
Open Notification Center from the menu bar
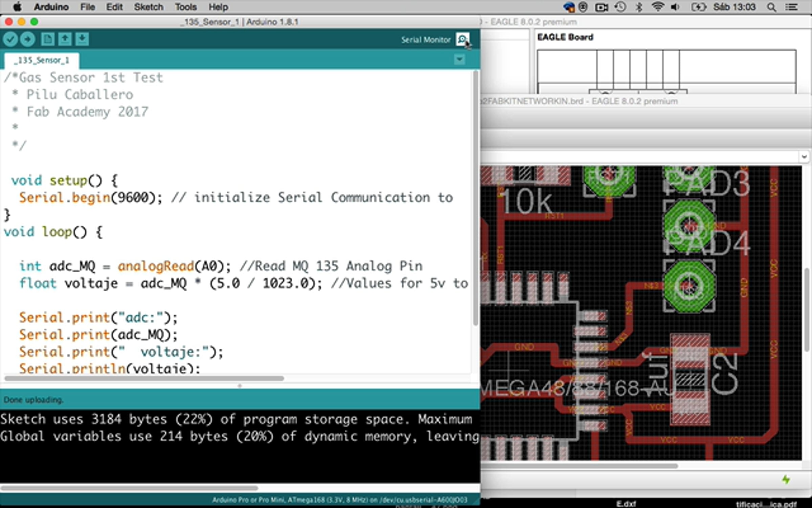pos(792,7)
